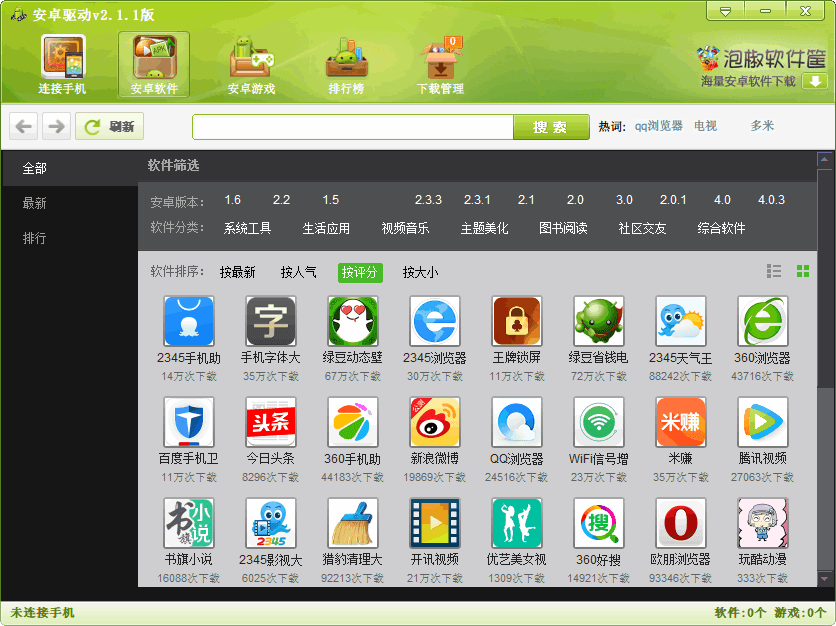Filter category 生活应用
Screen dimensions: 836x626
point(326,228)
